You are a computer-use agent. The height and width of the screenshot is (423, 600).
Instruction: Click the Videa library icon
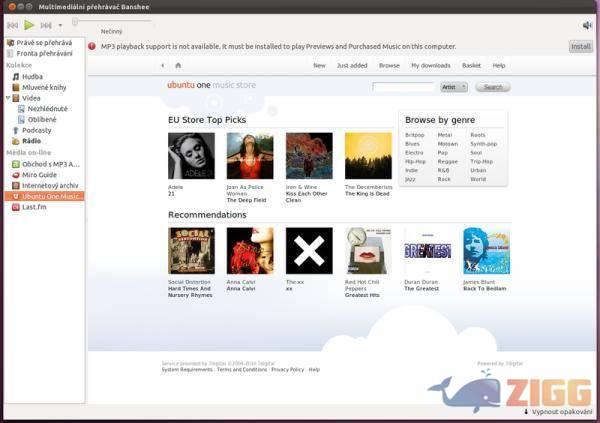(x=16, y=98)
